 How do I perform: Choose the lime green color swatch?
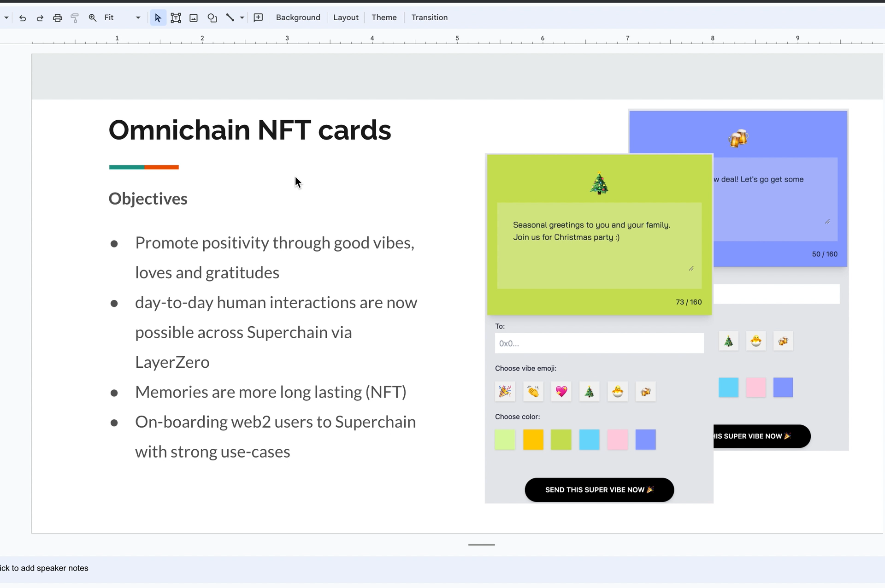tap(561, 440)
